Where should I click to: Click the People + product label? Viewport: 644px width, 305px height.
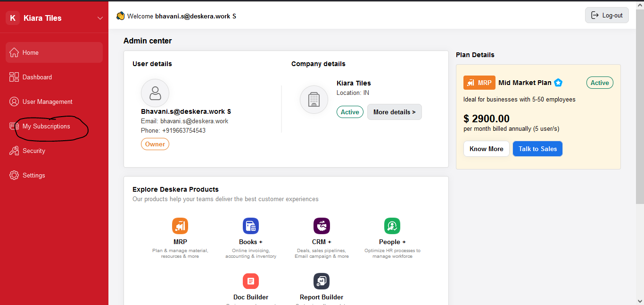[392, 242]
